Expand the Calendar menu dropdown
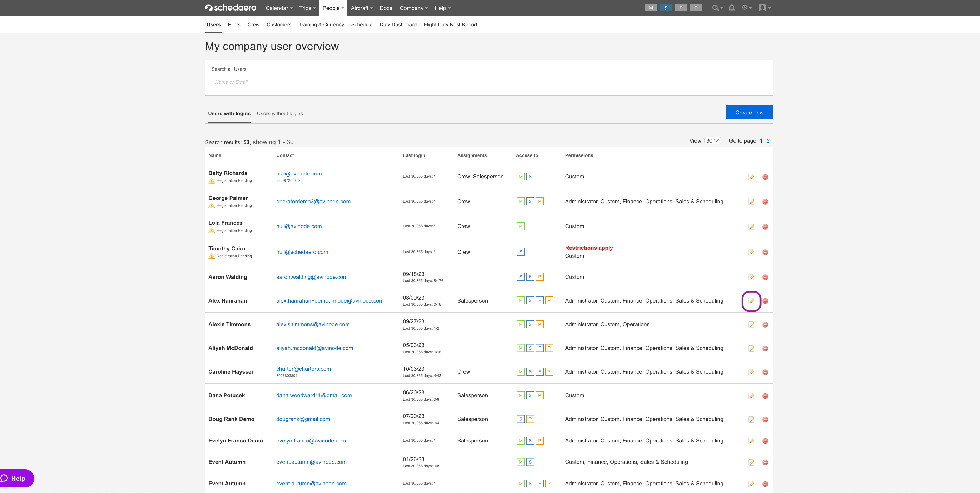This screenshot has width=980, height=493. (x=279, y=8)
